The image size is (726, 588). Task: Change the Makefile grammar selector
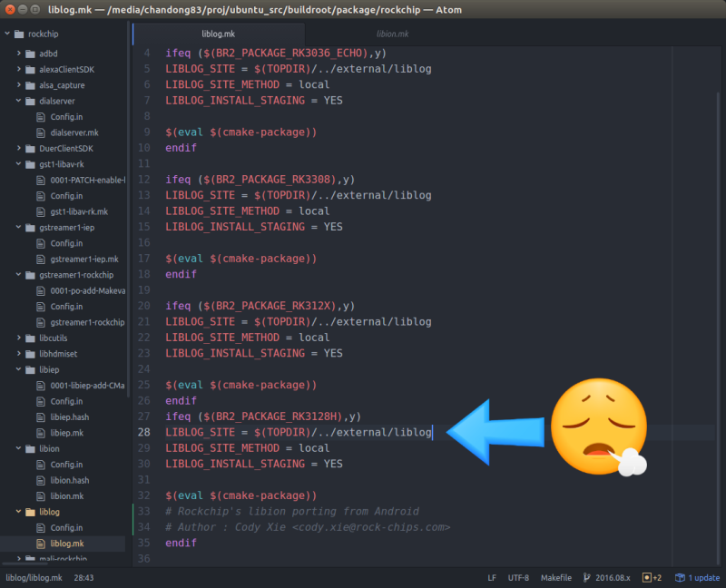point(556,577)
